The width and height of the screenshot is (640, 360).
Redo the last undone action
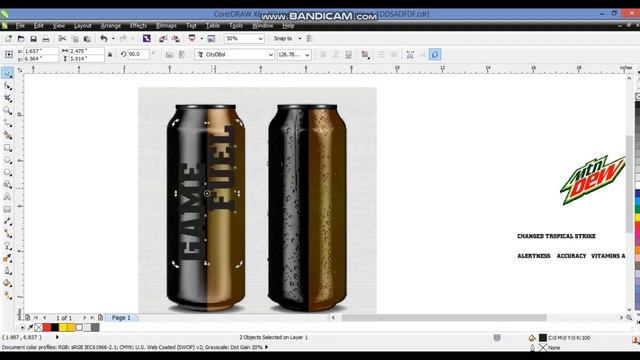coord(123,38)
